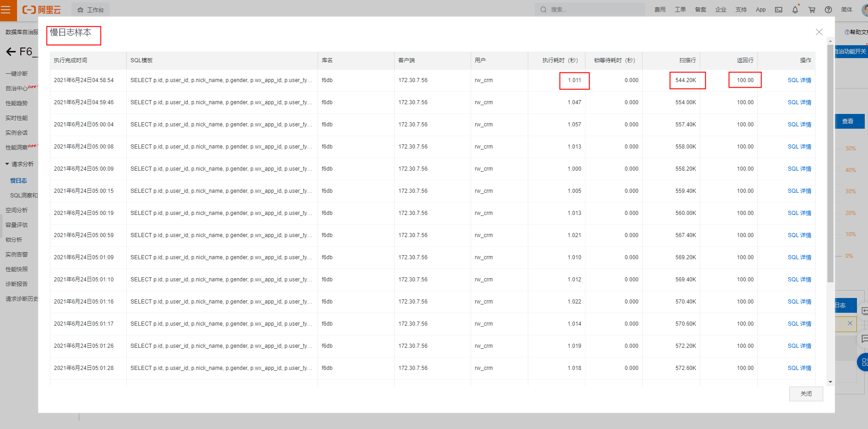The width and height of the screenshot is (868, 429).
Task: Click the dialog scrollbar down arrow
Action: (x=830, y=382)
